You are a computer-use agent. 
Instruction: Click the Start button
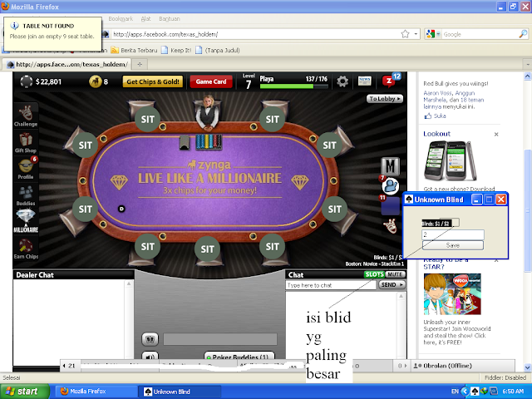[24, 392]
